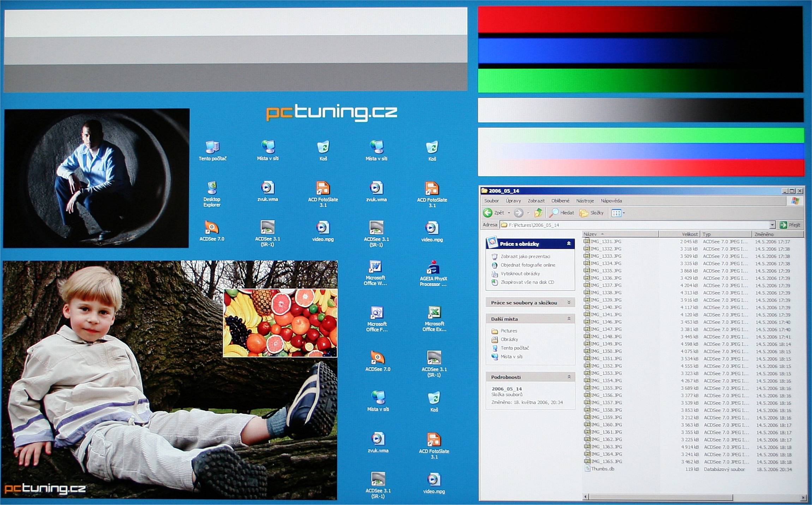Click Zkopírovat vše na disk CD link
Viewport: 812px width, 505px height.
[527, 282]
